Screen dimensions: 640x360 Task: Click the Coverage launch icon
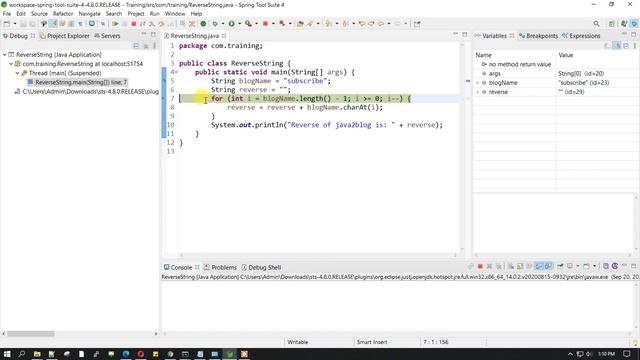pyautogui.click(x=248, y=24)
